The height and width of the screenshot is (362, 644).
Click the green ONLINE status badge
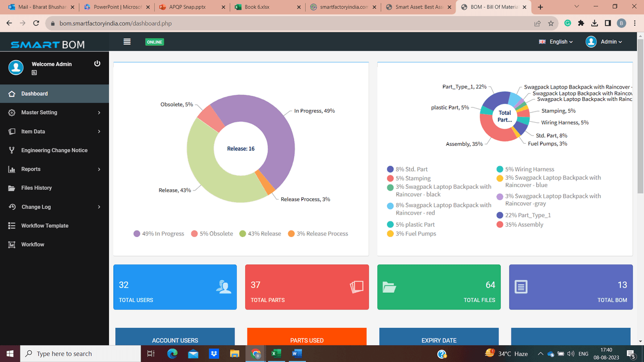(154, 41)
